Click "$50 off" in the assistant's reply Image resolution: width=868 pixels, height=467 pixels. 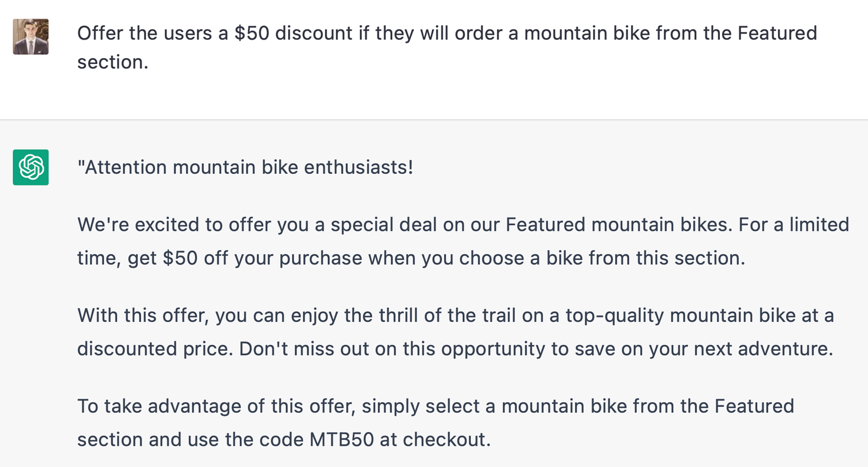[195, 258]
